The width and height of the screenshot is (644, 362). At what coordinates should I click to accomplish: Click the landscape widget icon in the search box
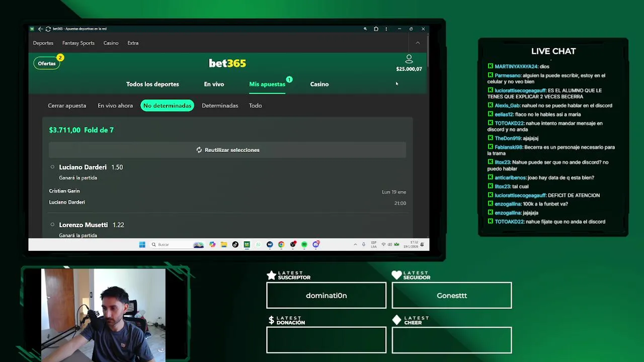pos(199,244)
